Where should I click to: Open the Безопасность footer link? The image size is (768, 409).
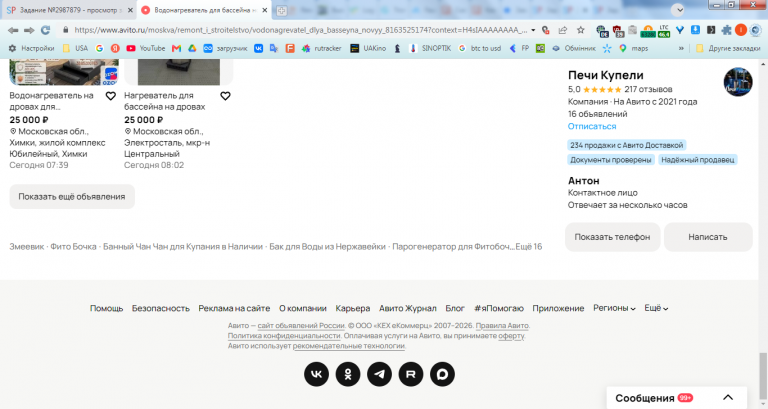[x=161, y=308]
